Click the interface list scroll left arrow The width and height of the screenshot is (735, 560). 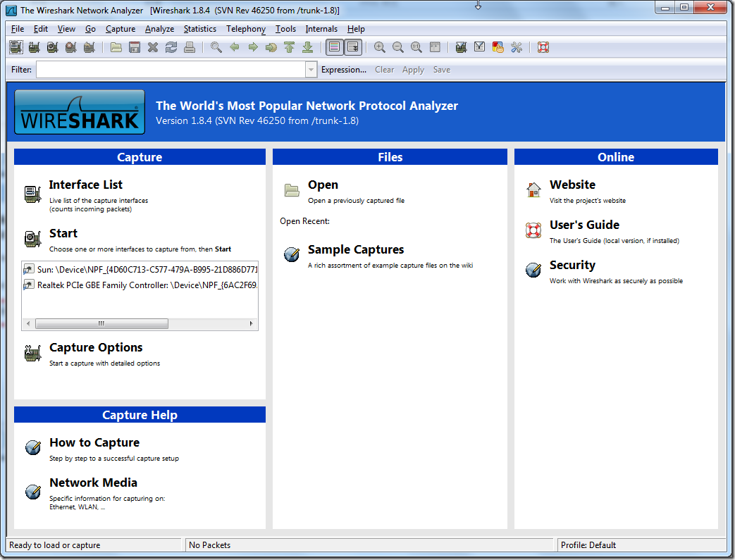click(28, 324)
